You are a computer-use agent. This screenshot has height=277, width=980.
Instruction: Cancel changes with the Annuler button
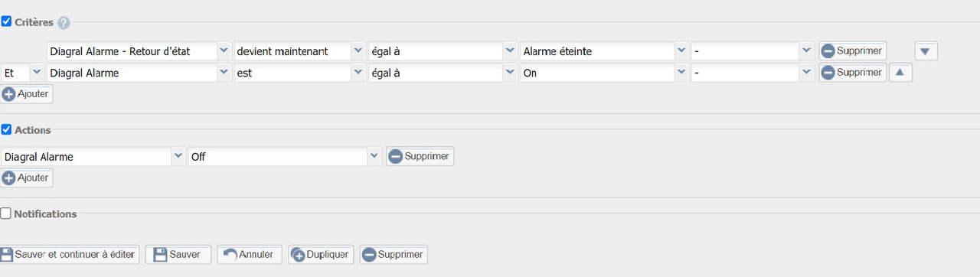coord(250,254)
